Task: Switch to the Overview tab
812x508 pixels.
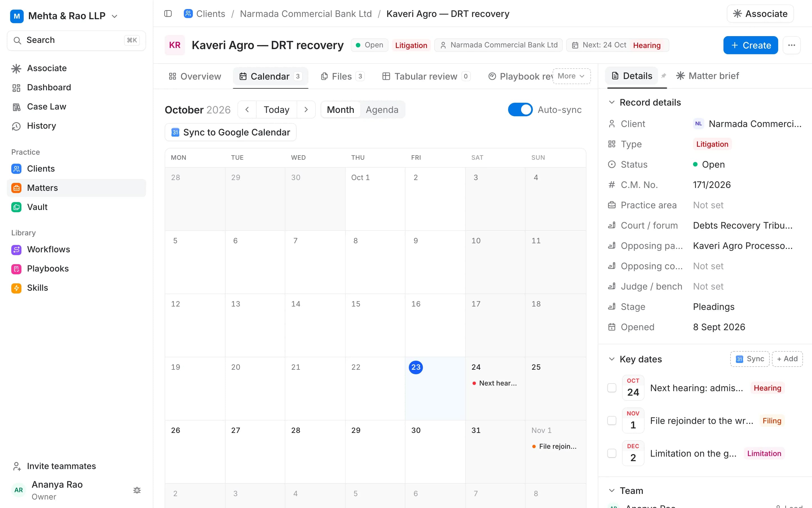Action: (x=195, y=76)
